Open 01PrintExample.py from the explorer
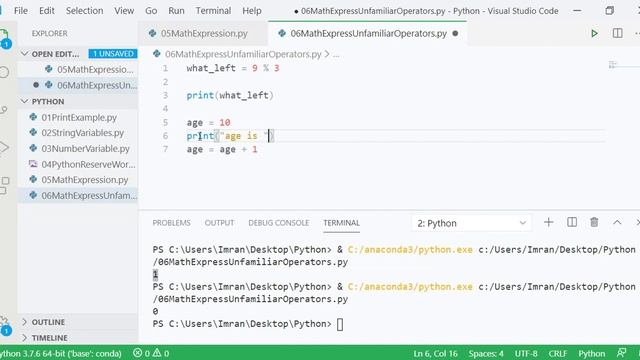 coord(78,117)
